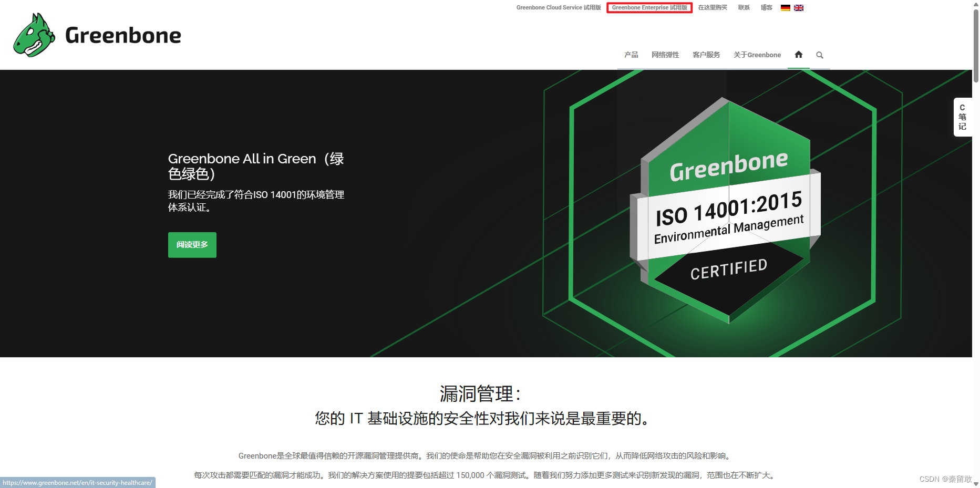
Task: Click the scrollbar down arrow
Action: click(976, 484)
